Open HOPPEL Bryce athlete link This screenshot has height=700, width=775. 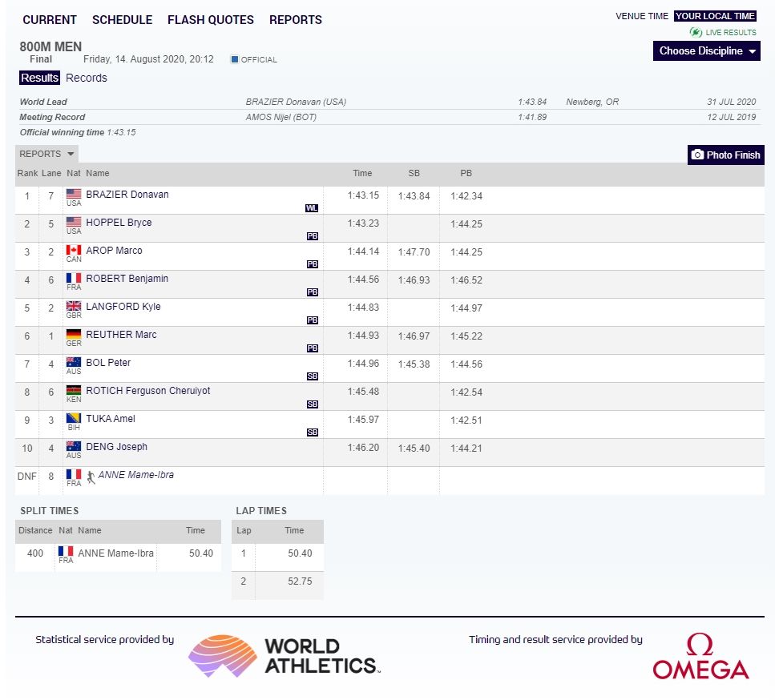(119, 223)
